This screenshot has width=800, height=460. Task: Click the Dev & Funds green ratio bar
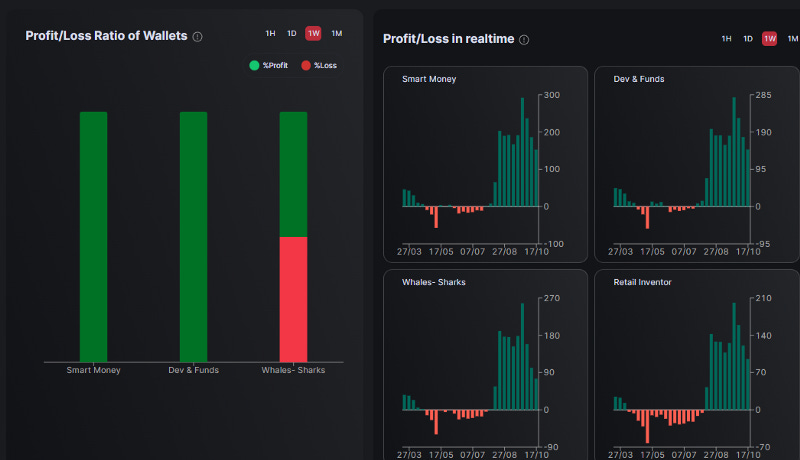(x=193, y=237)
